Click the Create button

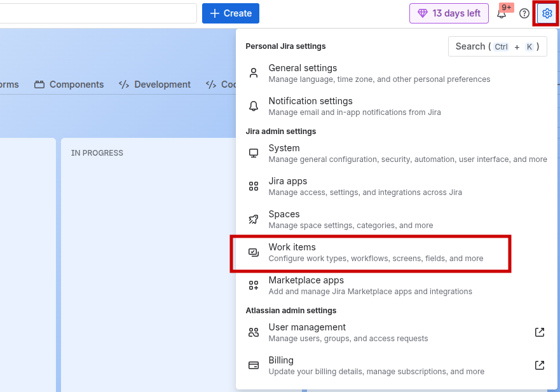[x=231, y=13]
